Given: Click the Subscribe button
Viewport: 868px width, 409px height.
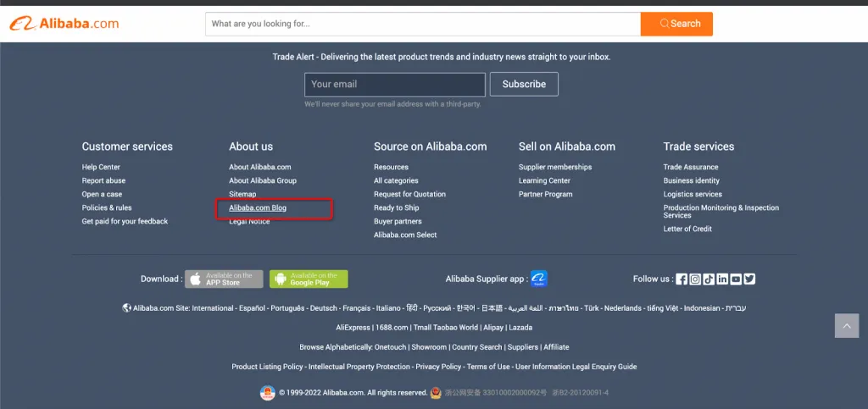Looking at the screenshot, I should pyautogui.click(x=524, y=84).
